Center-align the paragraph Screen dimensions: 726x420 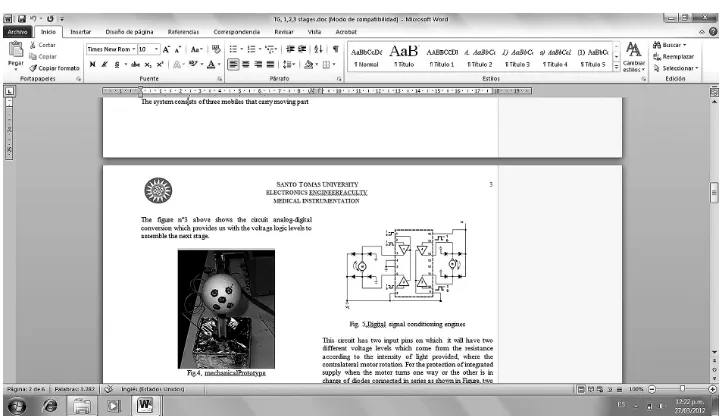(245, 64)
